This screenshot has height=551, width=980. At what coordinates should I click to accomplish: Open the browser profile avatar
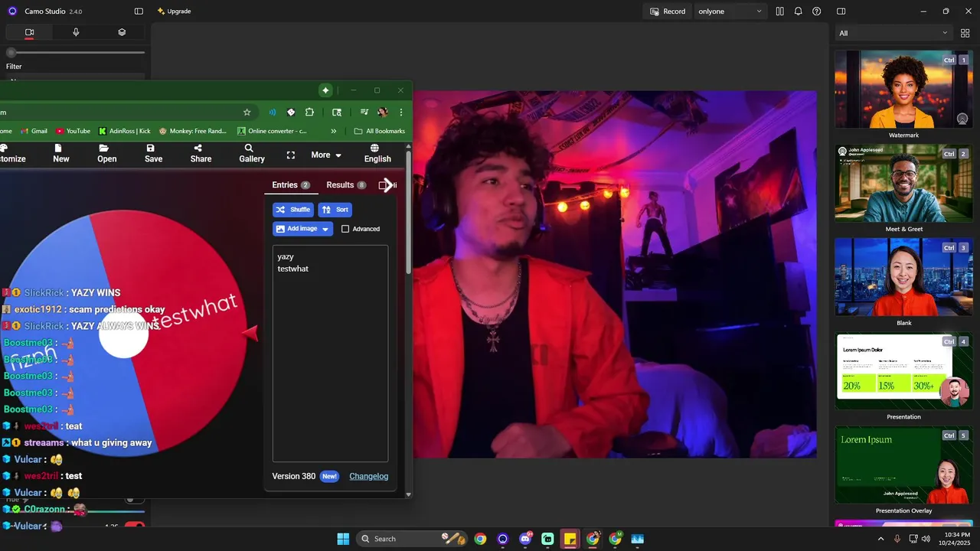pos(383,112)
